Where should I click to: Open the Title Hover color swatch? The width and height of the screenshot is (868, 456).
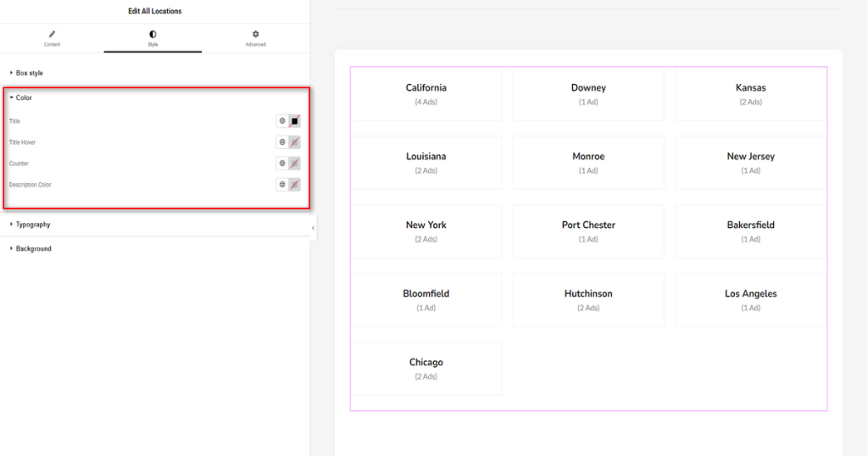tap(294, 142)
